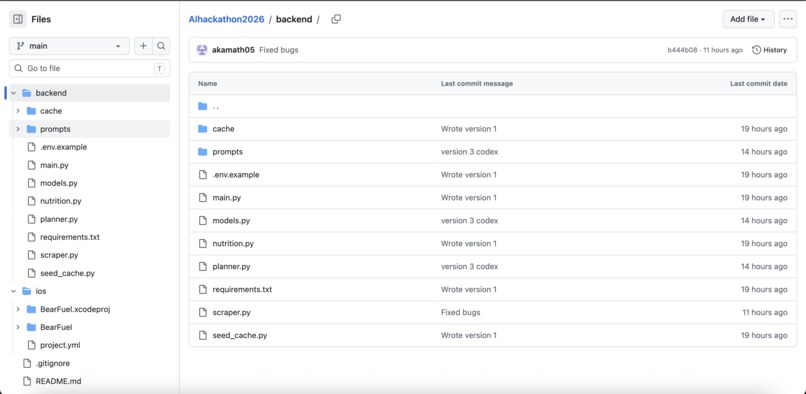Select nutrition.py in the sidebar tree
This screenshot has width=806, height=394.
61,201
